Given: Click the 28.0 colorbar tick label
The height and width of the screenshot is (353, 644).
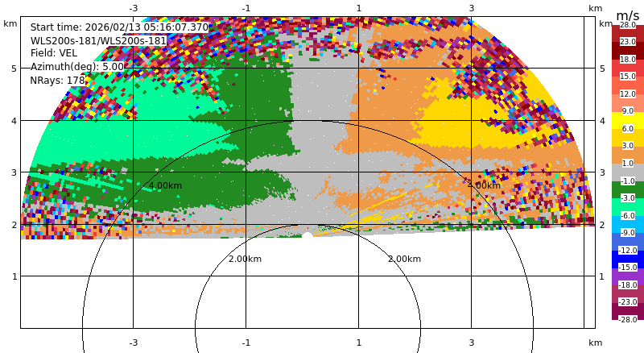Looking at the screenshot, I should tap(628, 25).
